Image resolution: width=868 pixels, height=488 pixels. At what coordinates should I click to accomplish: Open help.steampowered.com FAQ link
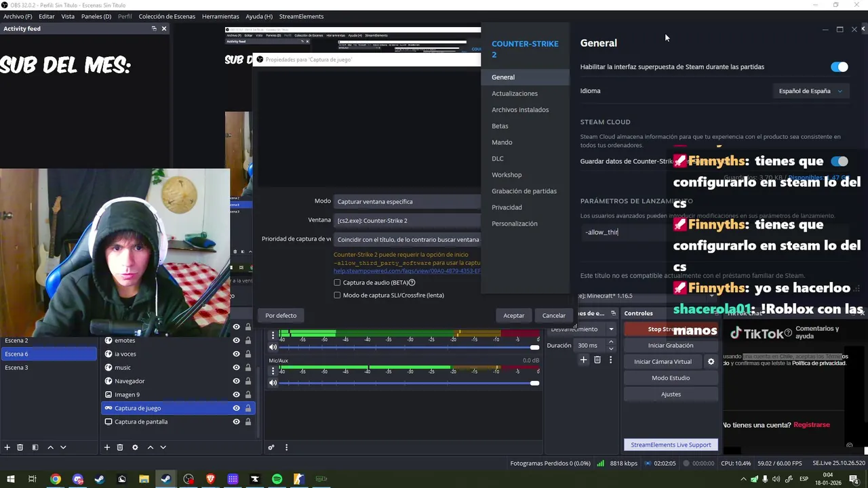pyautogui.click(x=407, y=271)
